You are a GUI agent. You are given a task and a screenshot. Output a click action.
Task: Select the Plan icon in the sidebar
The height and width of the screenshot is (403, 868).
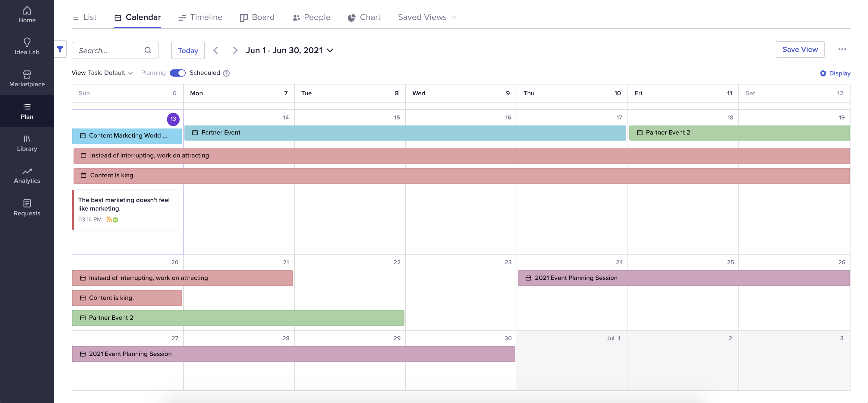point(27,111)
